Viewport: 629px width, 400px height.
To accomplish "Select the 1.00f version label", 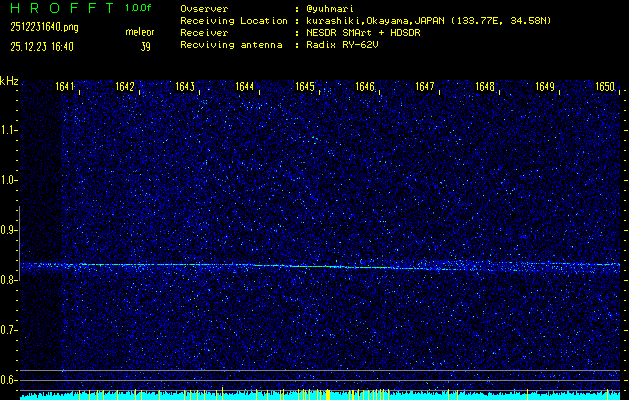I will coord(139,8).
